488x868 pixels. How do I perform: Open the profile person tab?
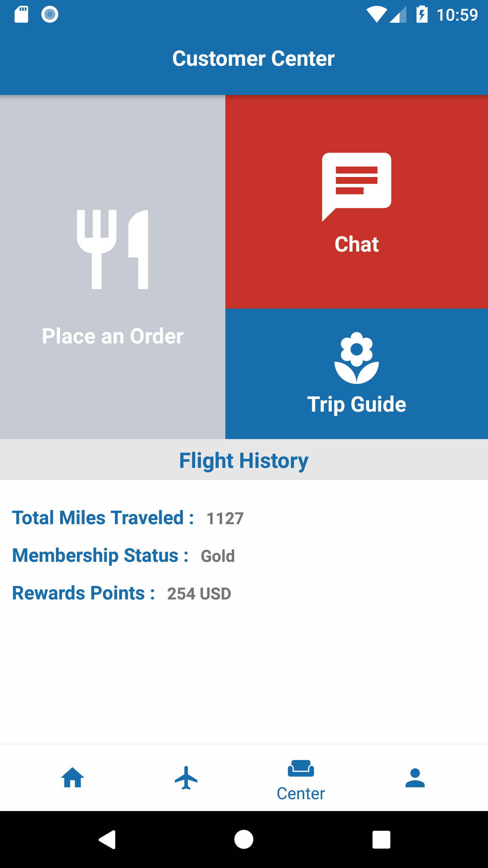click(x=415, y=777)
